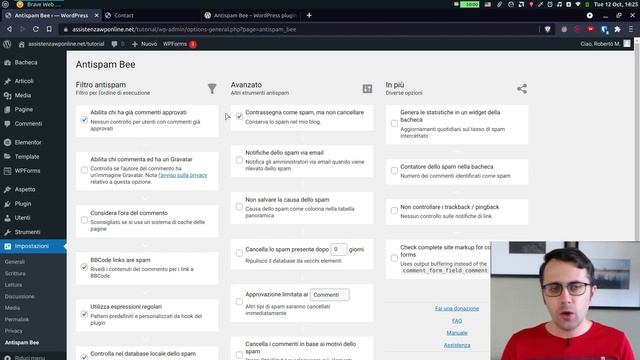
Task: Switch to the Contact browser tab
Action: coord(151,16)
